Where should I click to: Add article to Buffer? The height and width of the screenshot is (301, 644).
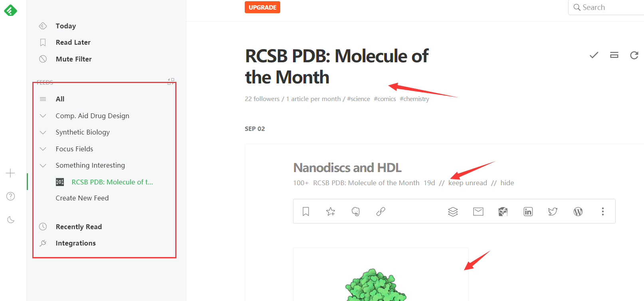[453, 212]
